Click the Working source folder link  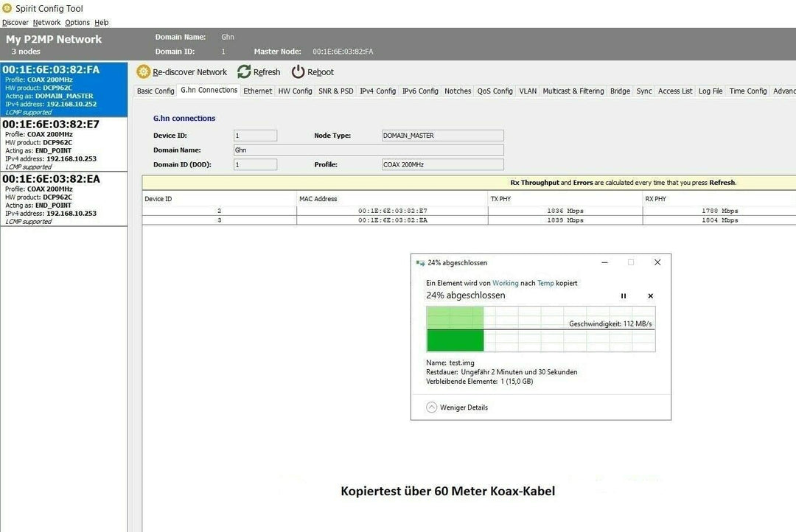point(505,283)
